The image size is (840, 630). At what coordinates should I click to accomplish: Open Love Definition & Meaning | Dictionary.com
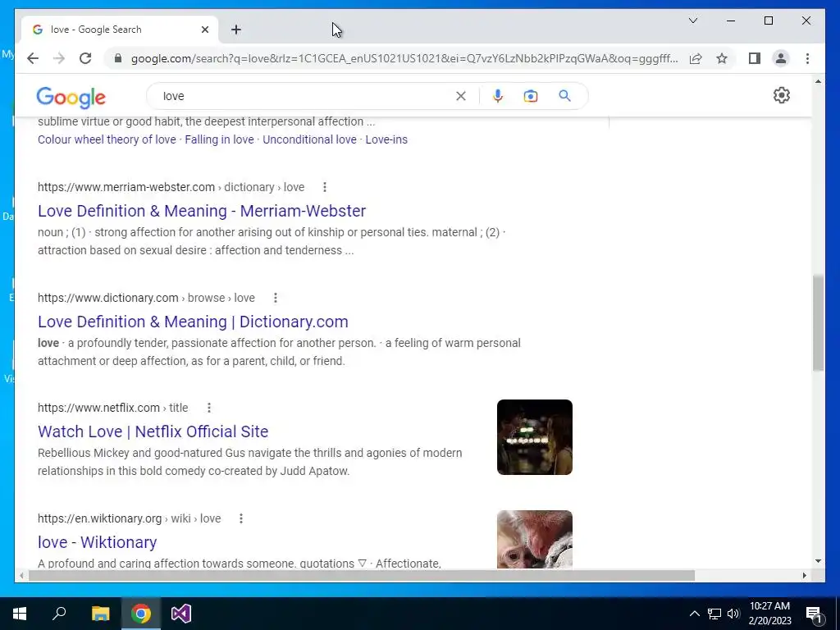pyautogui.click(x=193, y=322)
